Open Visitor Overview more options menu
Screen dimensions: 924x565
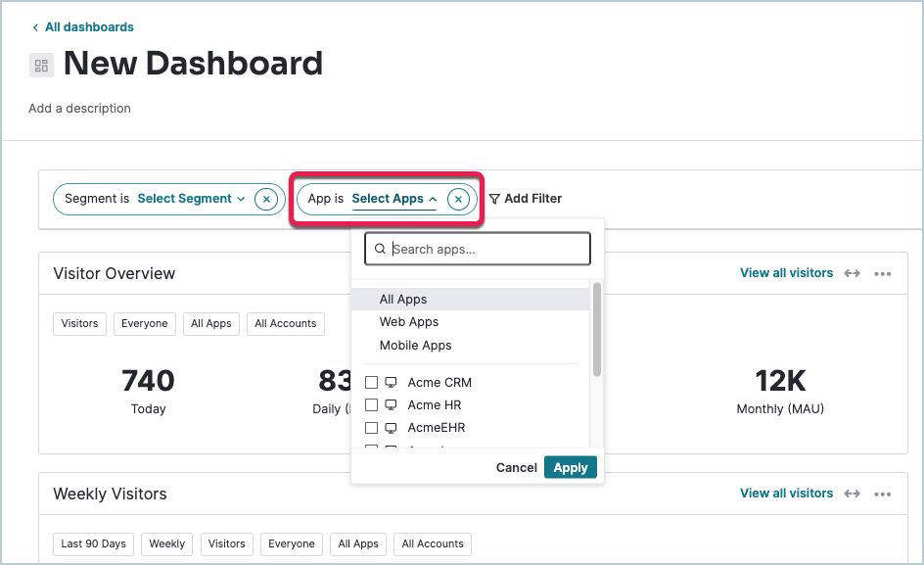[883, 274]
